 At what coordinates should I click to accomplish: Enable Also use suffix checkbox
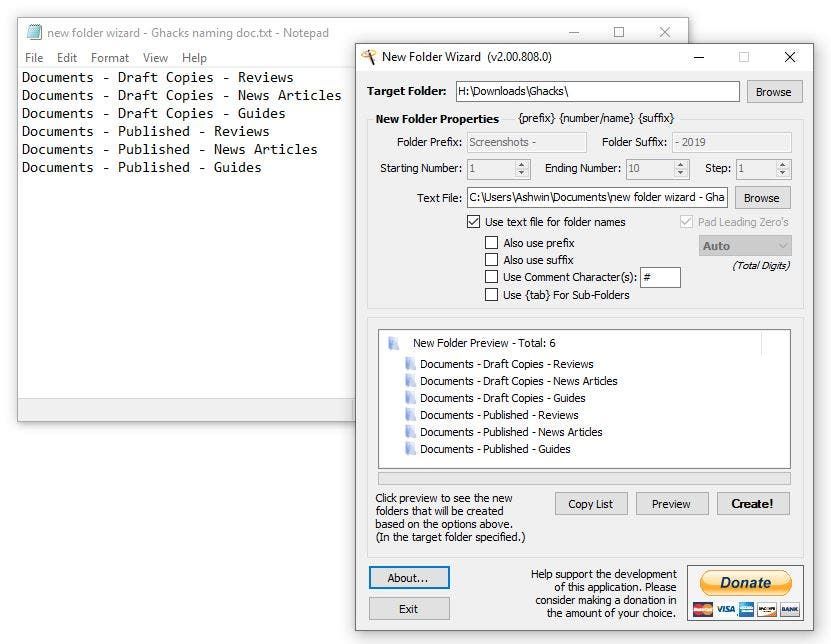point(491,260)
